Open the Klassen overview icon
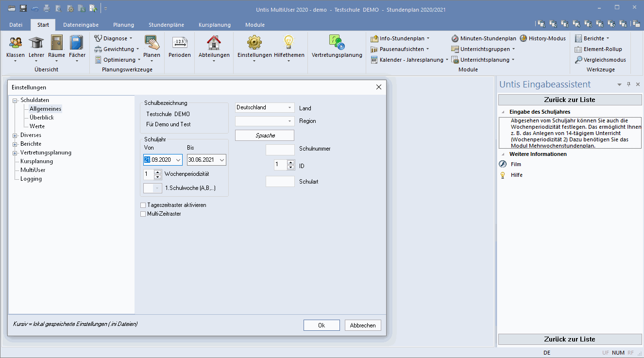Screen dimensions: 644x358 coord(16,43)
